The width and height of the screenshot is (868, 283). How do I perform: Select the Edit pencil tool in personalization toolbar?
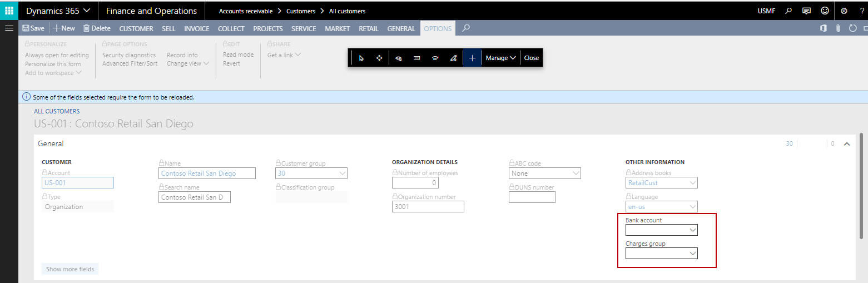point(453,58)
